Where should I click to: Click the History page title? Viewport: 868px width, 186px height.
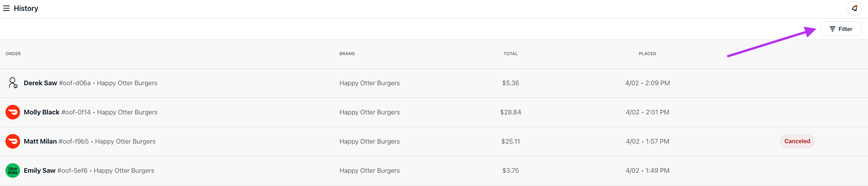[26, 8]
